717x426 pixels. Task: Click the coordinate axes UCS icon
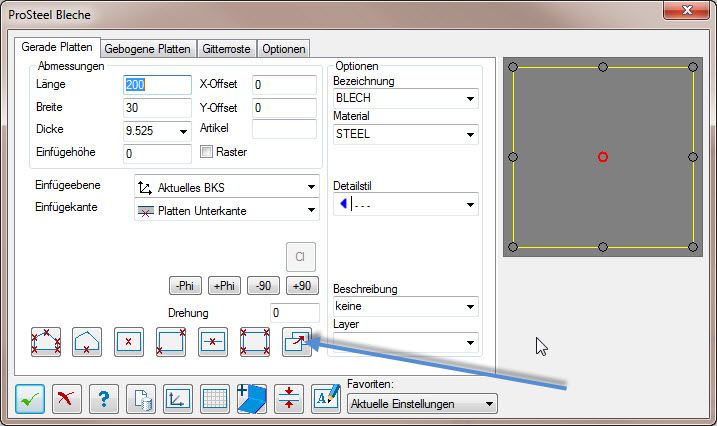tap(178, 399)
